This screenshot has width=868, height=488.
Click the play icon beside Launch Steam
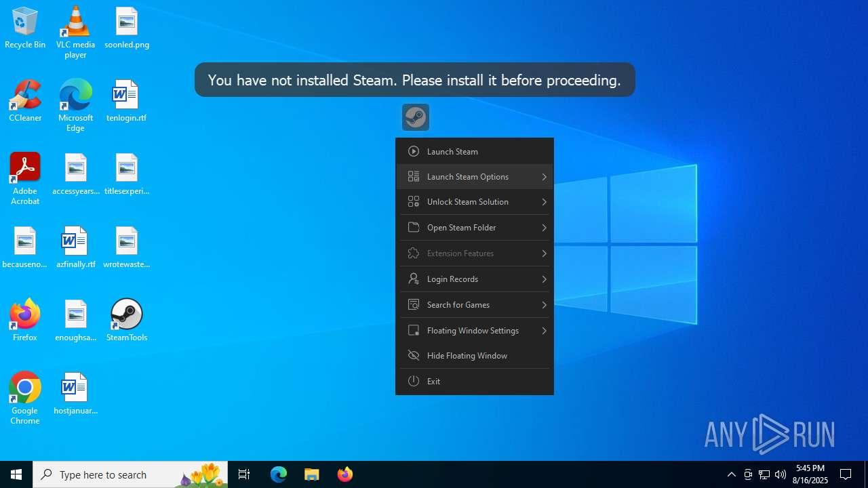pyautogui.click(x=414, y=151)
